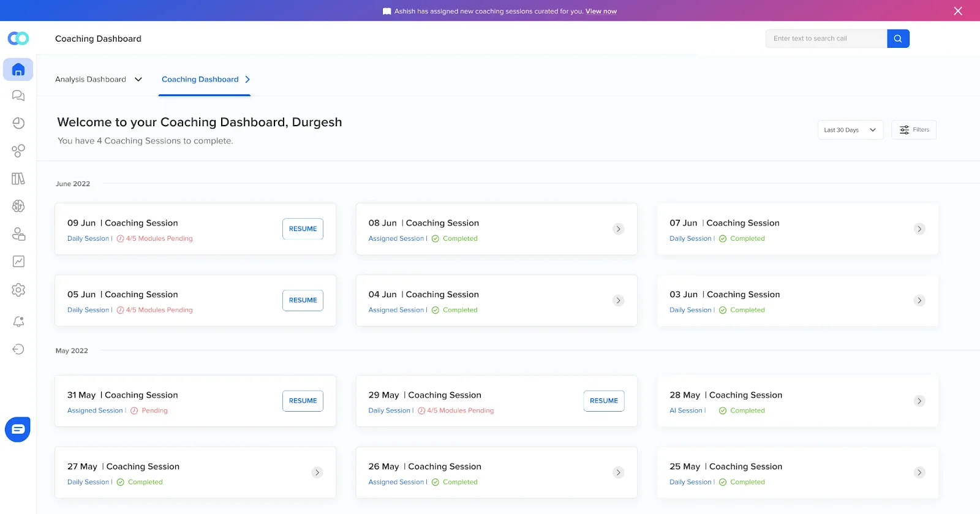
Task: Click Daily Session label on 25 May card
Action: point(690,482)
